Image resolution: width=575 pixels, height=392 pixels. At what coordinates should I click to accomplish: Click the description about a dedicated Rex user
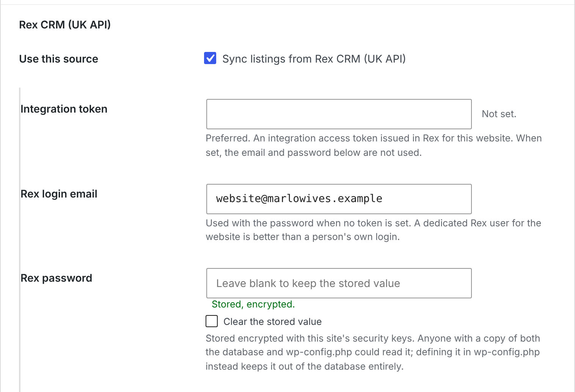[x=373, y=230]
